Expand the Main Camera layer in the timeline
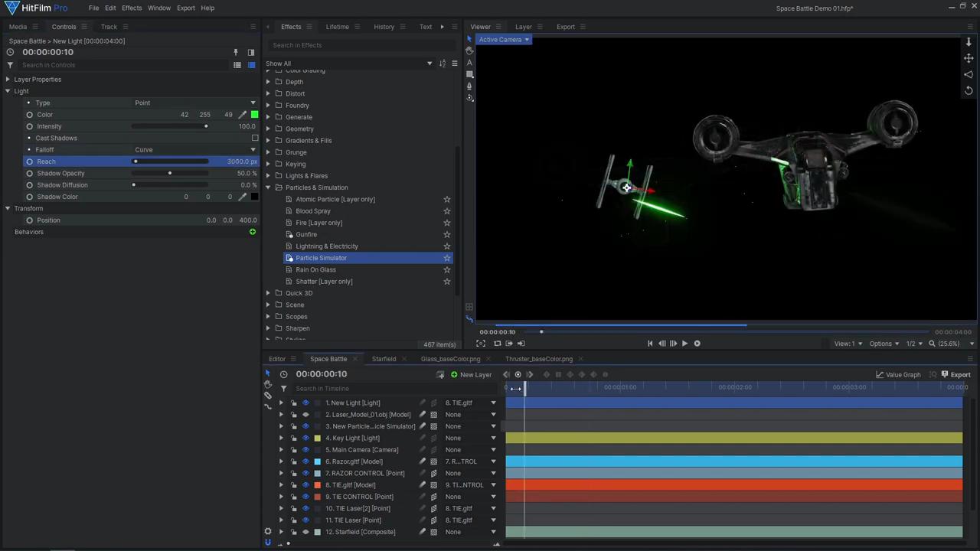The image size is (980, 551). [281, 450]
